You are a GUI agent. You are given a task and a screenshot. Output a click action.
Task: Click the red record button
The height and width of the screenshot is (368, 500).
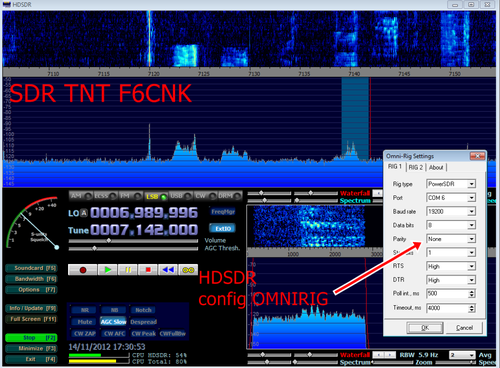tap(83, 270)
